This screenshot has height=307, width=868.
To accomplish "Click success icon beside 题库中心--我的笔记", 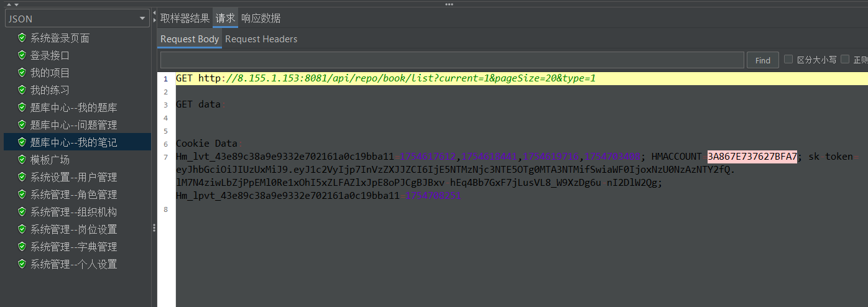I will [x=22, y=142].
